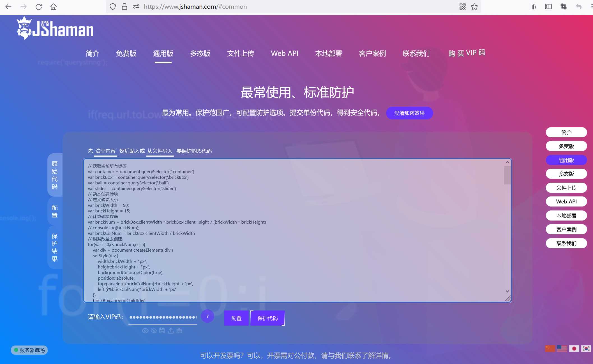Click the 保护代码 button
The width and height of the screenshot is (593, 364).
click(x=267, y=318)
